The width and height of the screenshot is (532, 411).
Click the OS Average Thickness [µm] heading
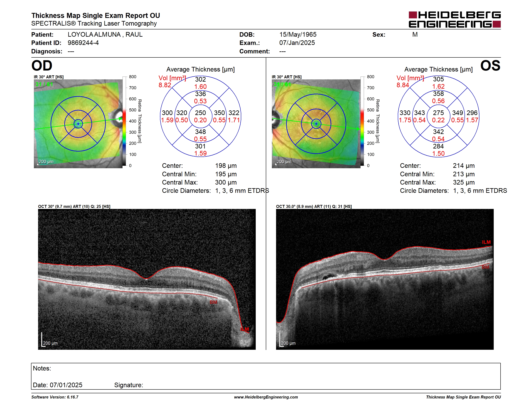(x=438, y=69)
